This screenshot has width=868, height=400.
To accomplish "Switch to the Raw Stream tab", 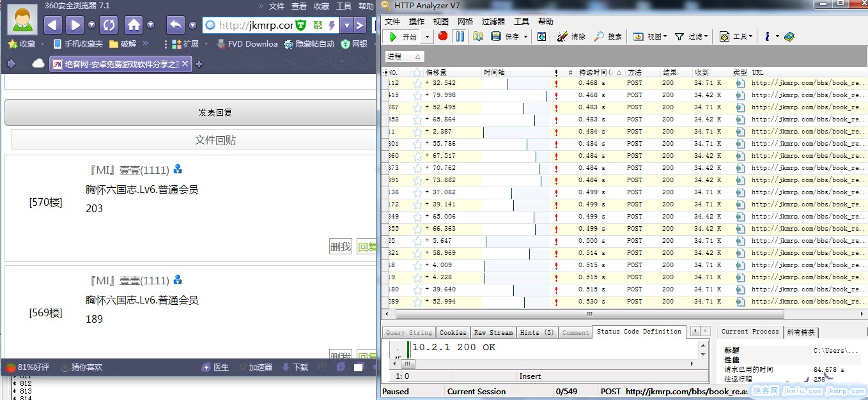I will [493, 332].
